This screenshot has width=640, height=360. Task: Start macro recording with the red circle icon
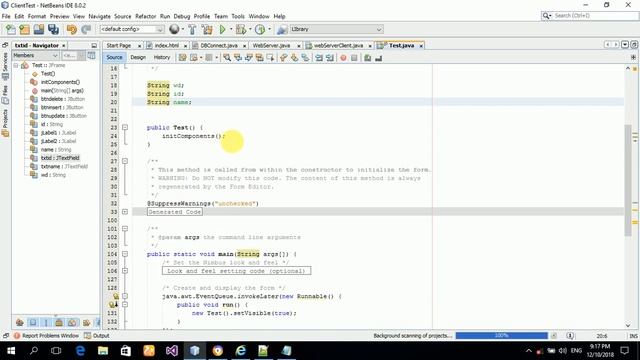tap(343, 58)
